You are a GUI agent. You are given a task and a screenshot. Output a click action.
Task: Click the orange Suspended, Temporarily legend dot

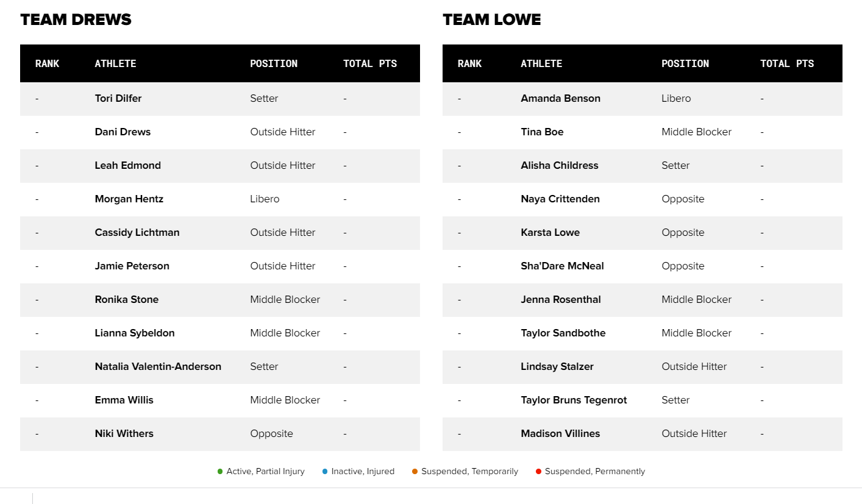point(415,471)
